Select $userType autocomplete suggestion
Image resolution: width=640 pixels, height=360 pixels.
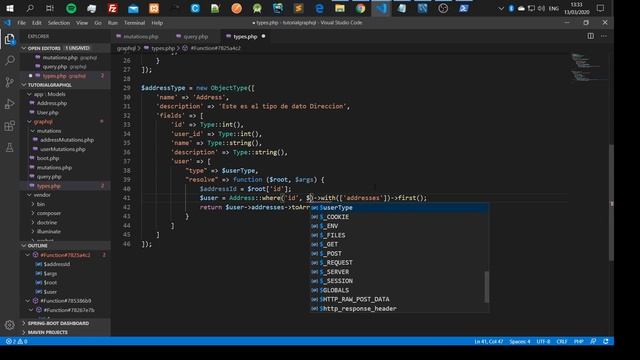[x=399, y=208]
